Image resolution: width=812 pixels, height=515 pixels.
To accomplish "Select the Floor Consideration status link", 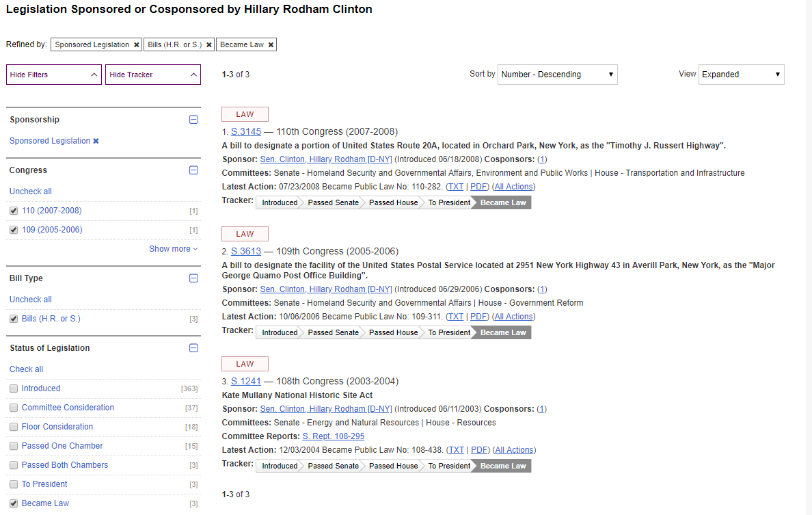I will [x=57, y=427].
